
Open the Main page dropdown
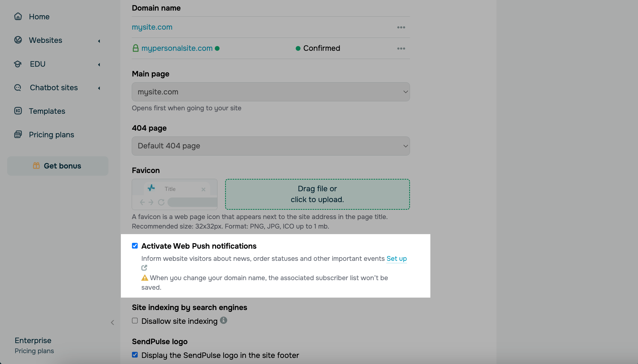pyautogui.click(x=271, y=92)
